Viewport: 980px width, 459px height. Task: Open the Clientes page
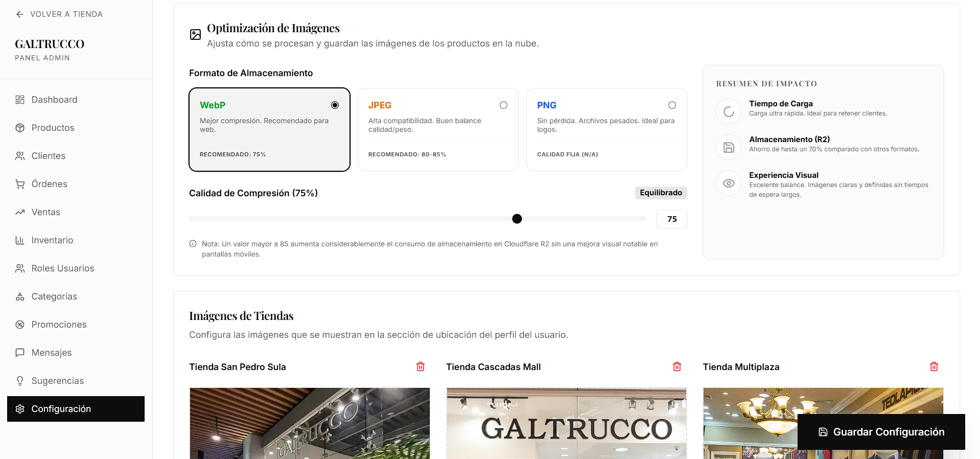(x=76, y=156)
